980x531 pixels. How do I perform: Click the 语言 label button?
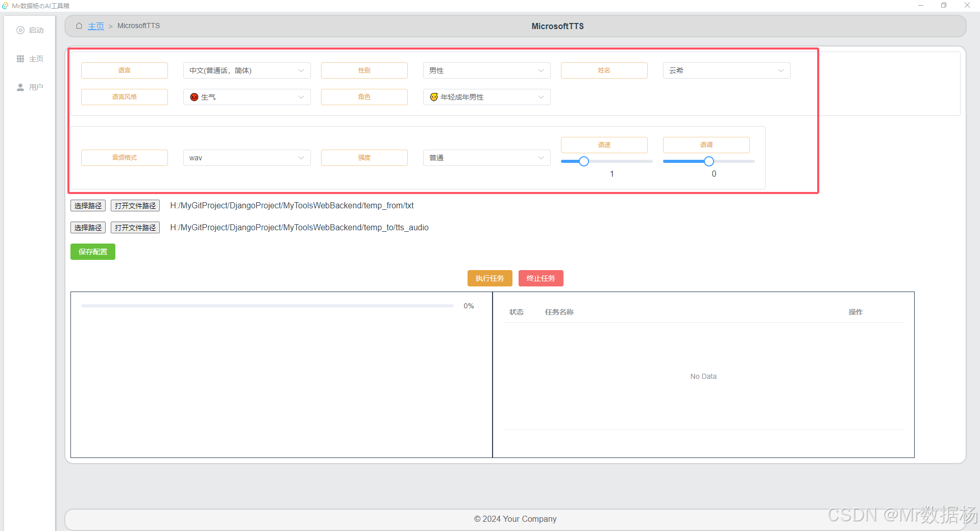[125, 70]
